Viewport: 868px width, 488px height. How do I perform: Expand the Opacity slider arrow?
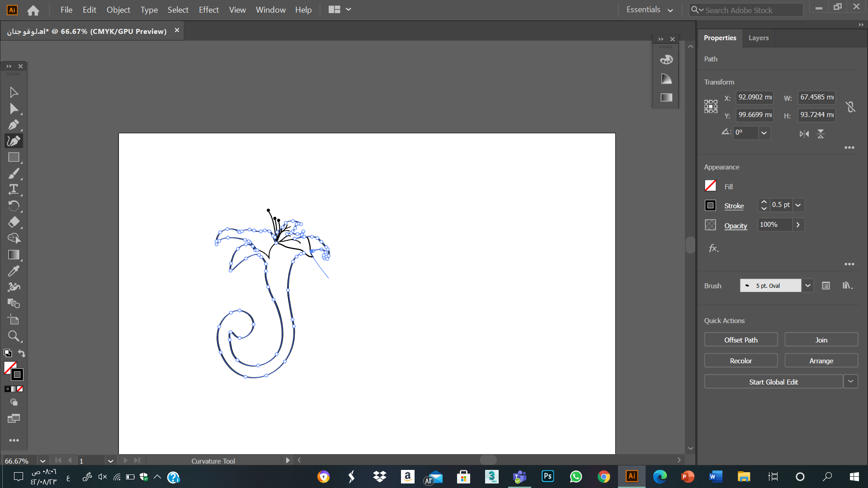[798, 225]
